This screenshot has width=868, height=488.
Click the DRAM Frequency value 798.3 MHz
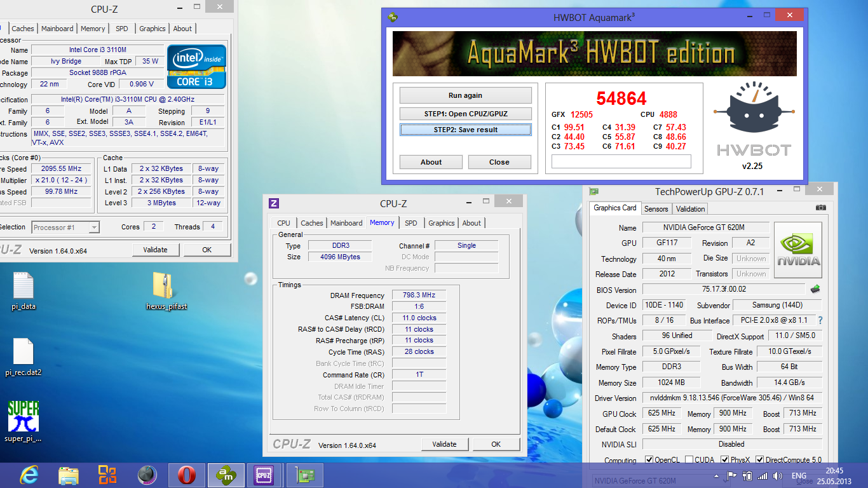pyautogui.click(x=419, y=295)
